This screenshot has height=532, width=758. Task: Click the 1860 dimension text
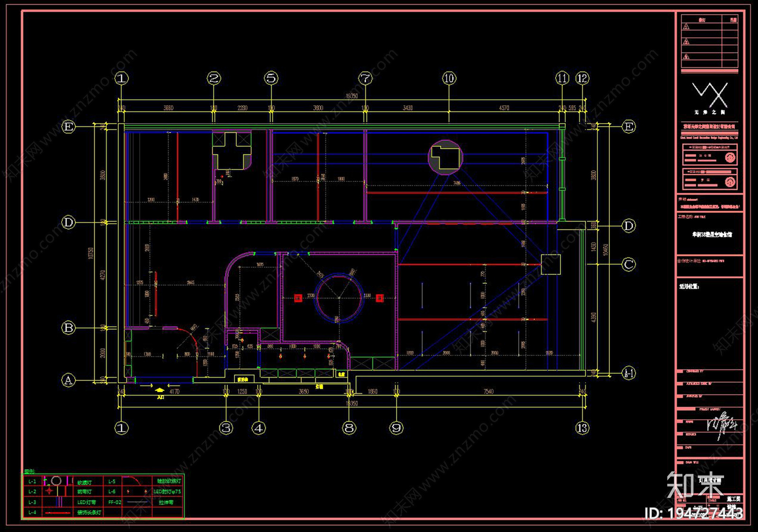tap(373, 392)
